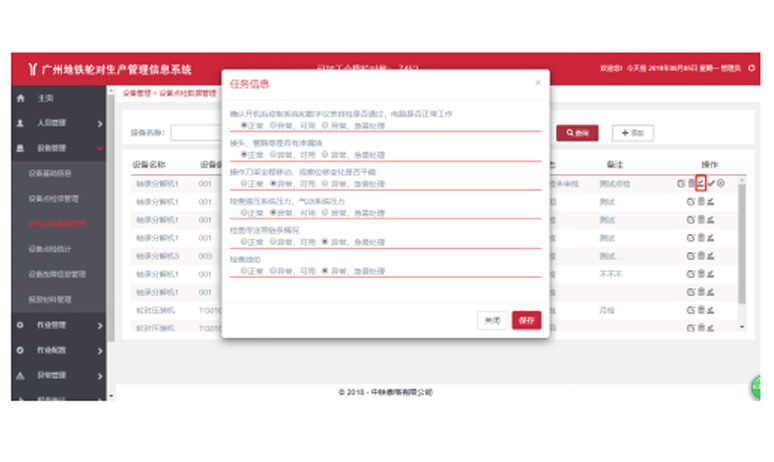Select 正常 for the first inspection item

[x=244, y=126]
